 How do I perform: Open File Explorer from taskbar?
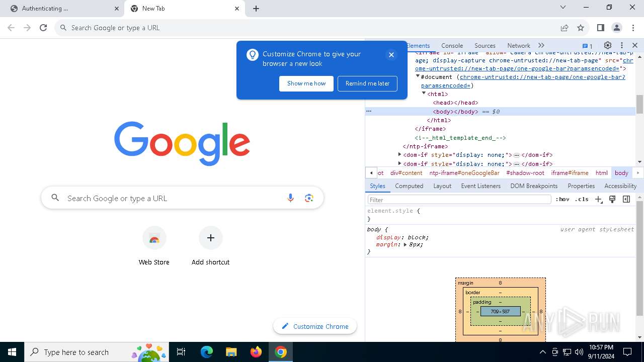[x=231, y=352]
